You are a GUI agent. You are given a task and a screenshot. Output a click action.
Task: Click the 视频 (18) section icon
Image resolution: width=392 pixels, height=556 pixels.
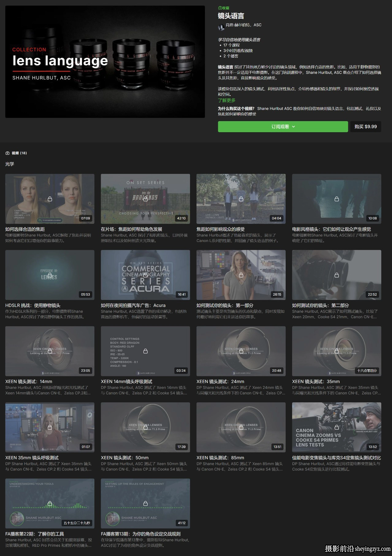click(x=7, y=153)
